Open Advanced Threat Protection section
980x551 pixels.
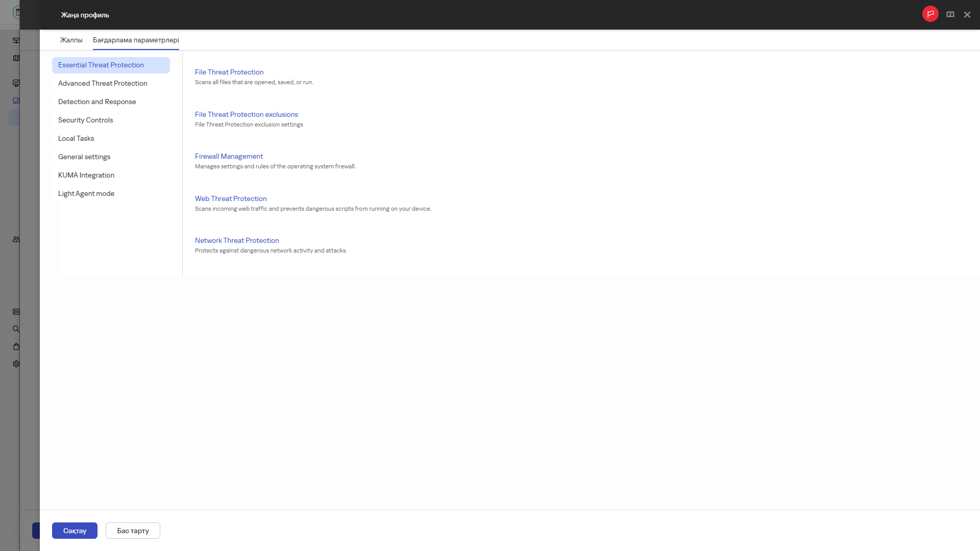point(103,83)
